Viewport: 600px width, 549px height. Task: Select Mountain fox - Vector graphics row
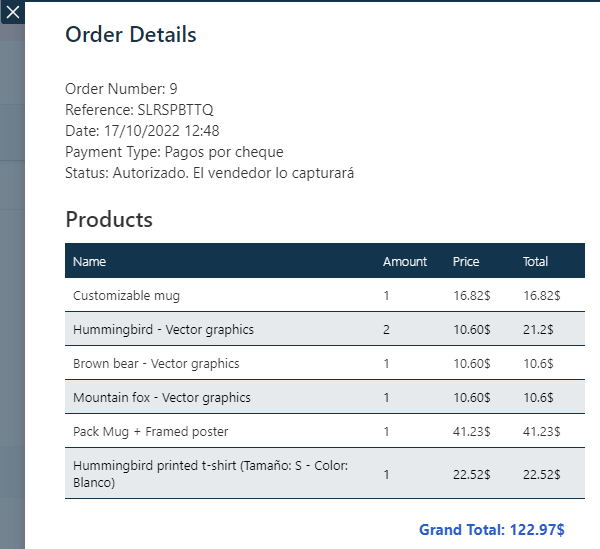161,398
